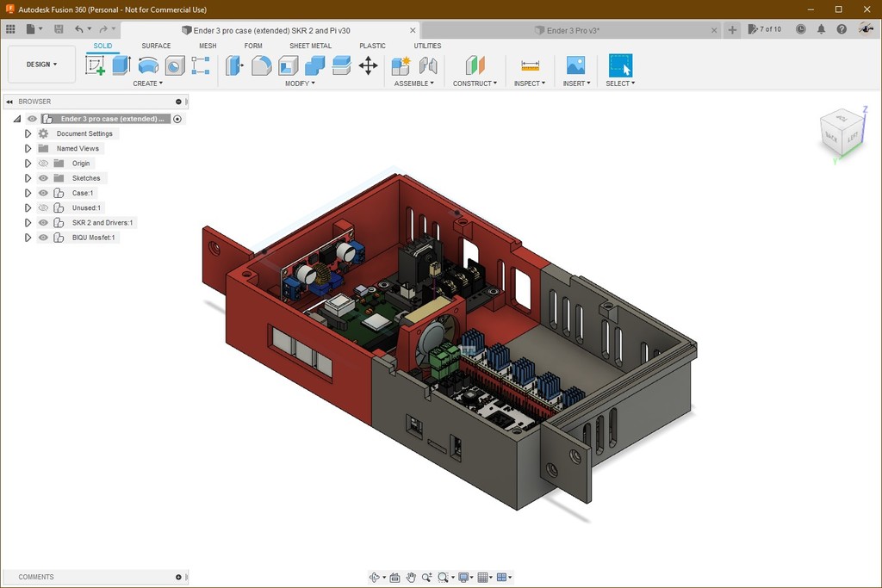
Task: Activate the Pan hand tool
Action: pos(411,578)
